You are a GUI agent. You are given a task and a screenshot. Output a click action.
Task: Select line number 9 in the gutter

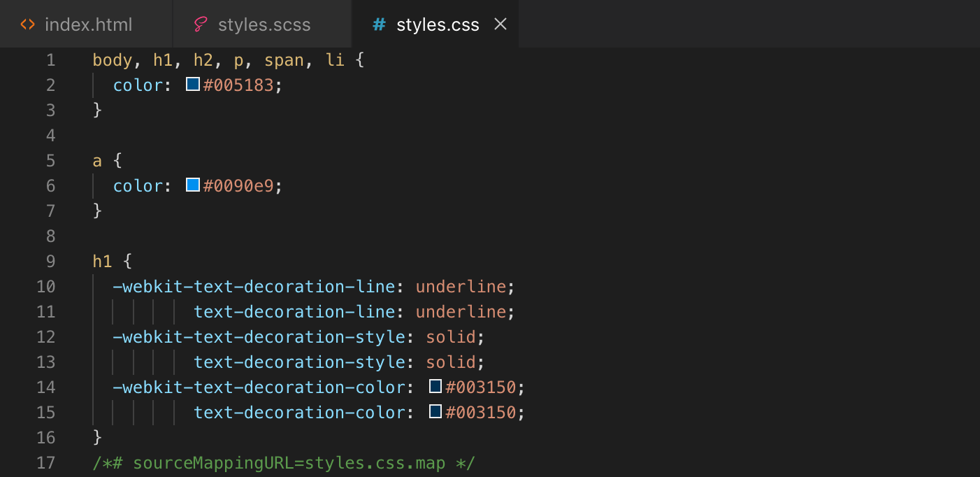point(50,262)
